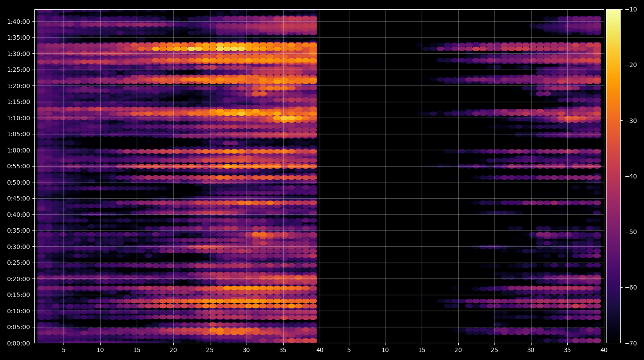
Task: Click the −30 colorbar tick label
Action: coord(630,121)
